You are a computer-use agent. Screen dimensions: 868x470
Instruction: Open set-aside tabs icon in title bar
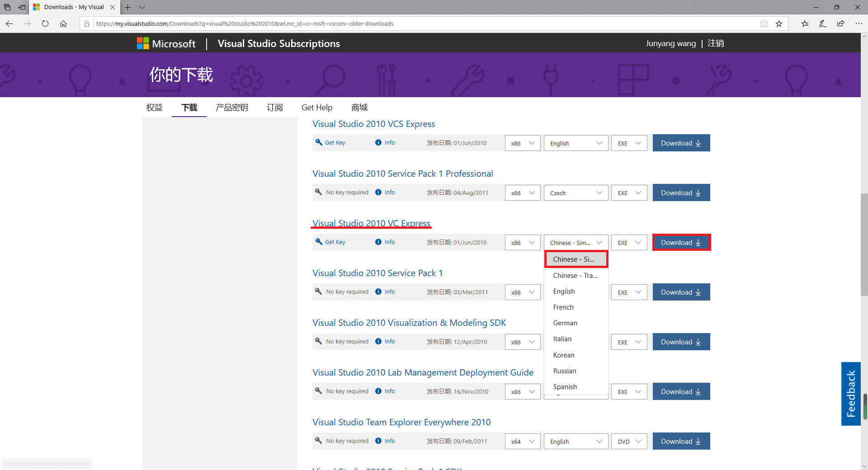(22, 7)
